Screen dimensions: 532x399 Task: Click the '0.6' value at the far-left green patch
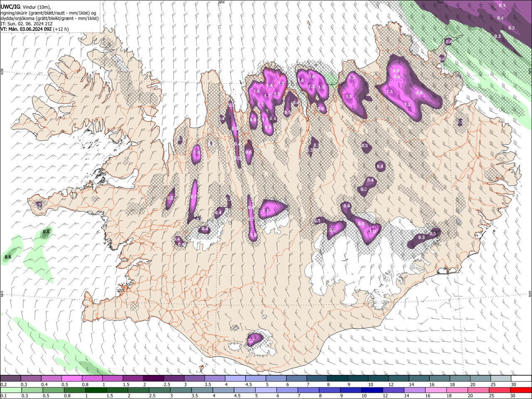(7, 257)
